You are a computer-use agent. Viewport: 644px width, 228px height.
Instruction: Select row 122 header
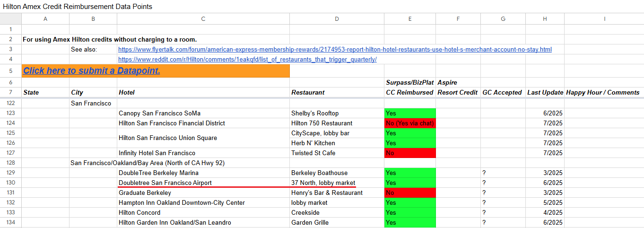[10, 103]
